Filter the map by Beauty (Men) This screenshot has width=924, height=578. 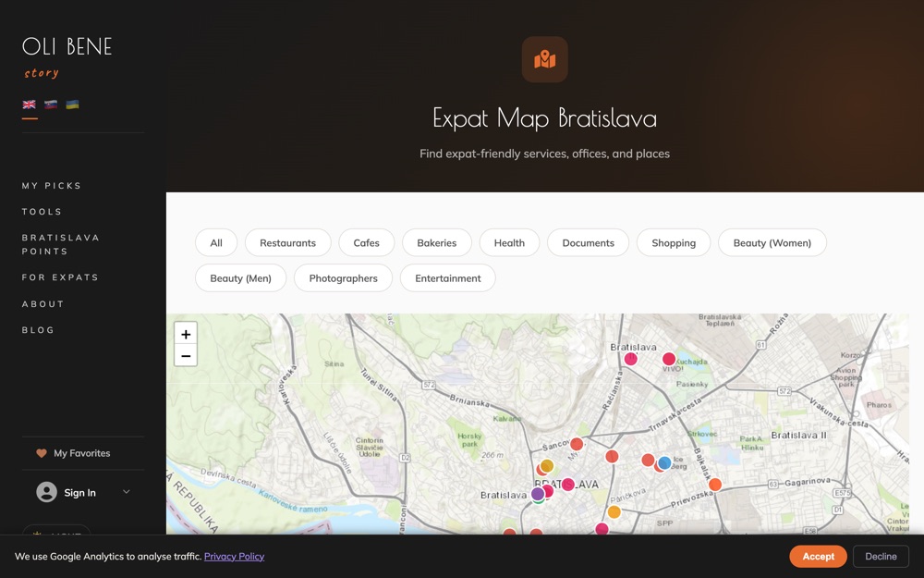(240, 277)
